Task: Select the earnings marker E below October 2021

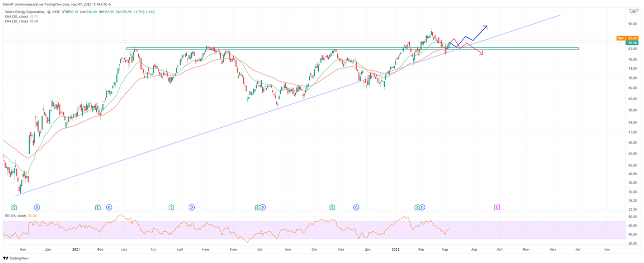Action: coord(332,207)
